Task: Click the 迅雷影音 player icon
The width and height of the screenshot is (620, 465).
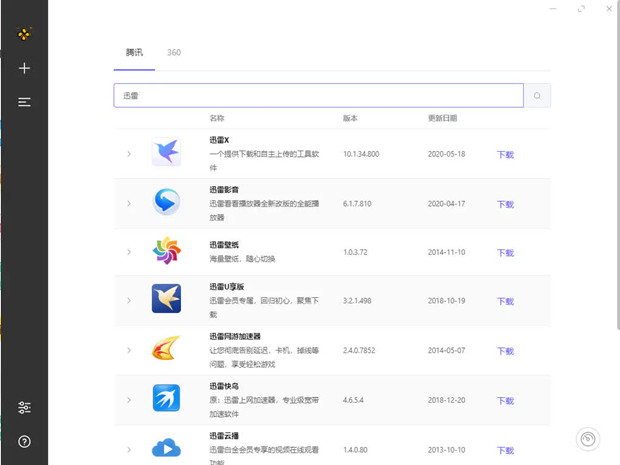Action: tap(166, 202)
